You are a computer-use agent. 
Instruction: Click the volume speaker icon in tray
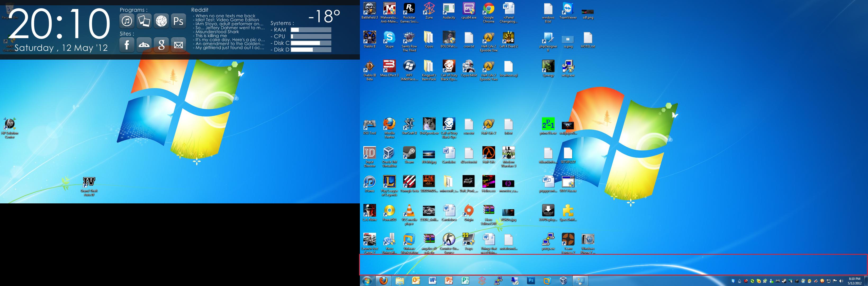841,281
